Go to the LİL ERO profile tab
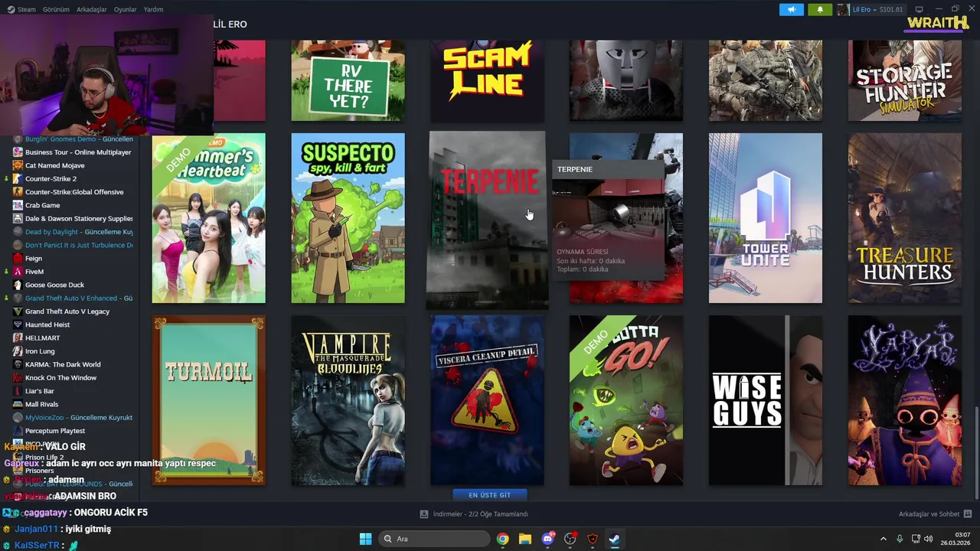The image size is (980, 551). pyautogui.click(x=230, y=24)
